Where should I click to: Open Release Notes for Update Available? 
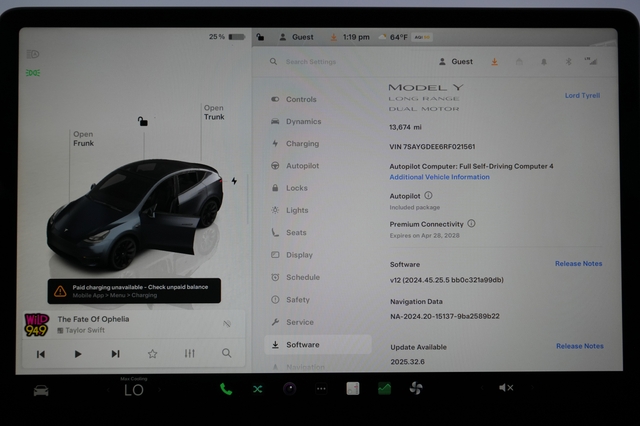[580, 346]
